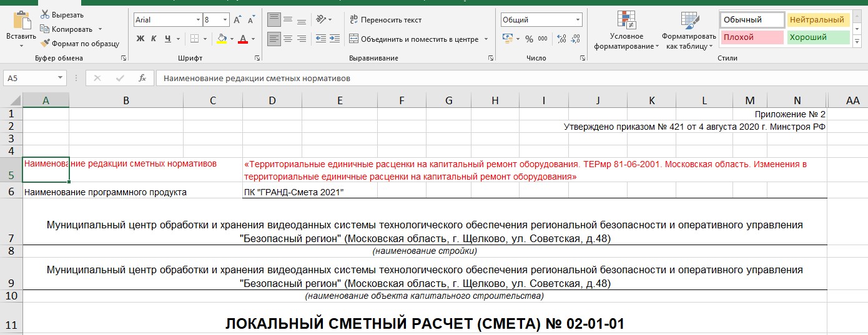Open the Копировать dropdown arrow
The image size is (868, 335).
(x=101, y=29)
